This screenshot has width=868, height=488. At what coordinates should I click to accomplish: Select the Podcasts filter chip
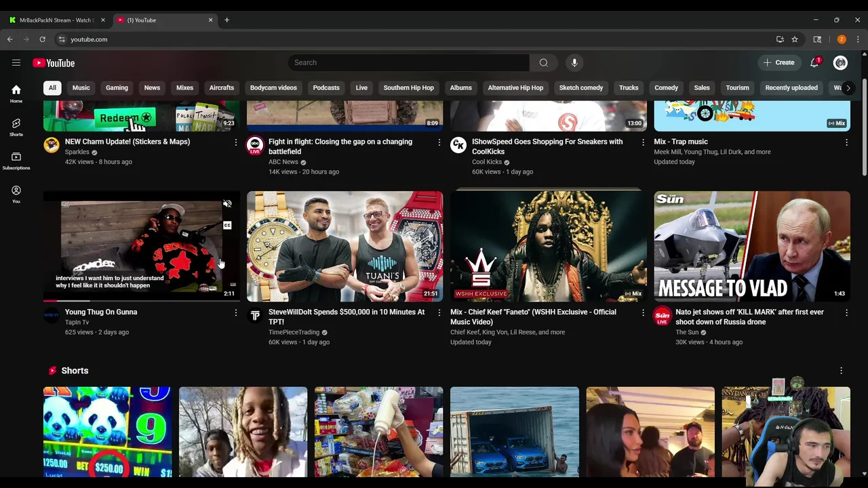pyautogui.click(x=326, y=87)
